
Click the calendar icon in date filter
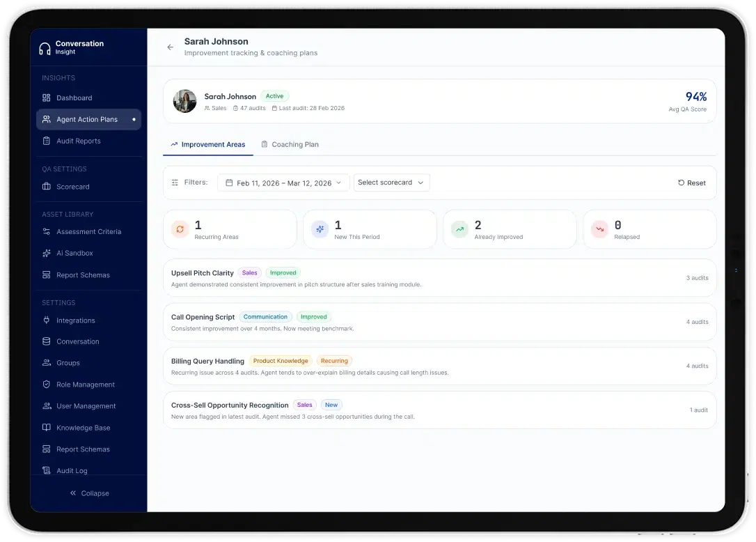(x=229, y=183)
